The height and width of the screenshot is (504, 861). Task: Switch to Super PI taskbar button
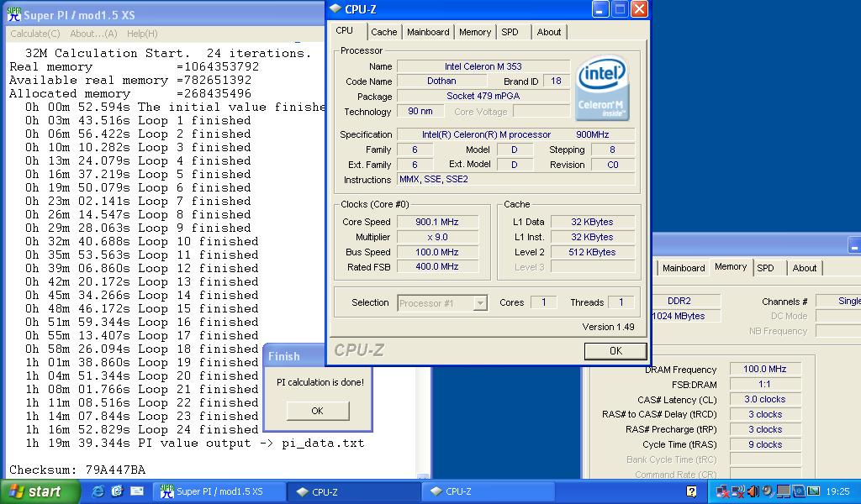coord(219,491)
